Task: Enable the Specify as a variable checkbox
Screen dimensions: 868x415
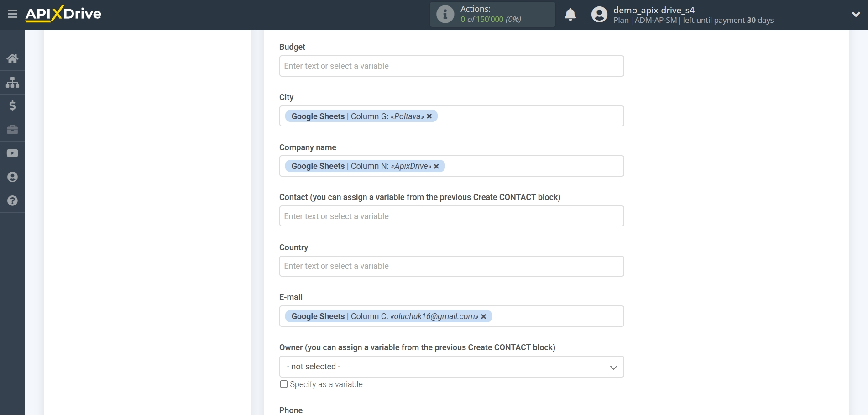Action: click(x=283, y=384)
